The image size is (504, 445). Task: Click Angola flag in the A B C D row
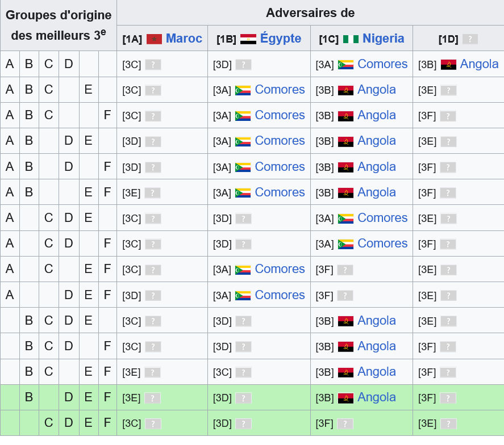(x=448, y=65)
